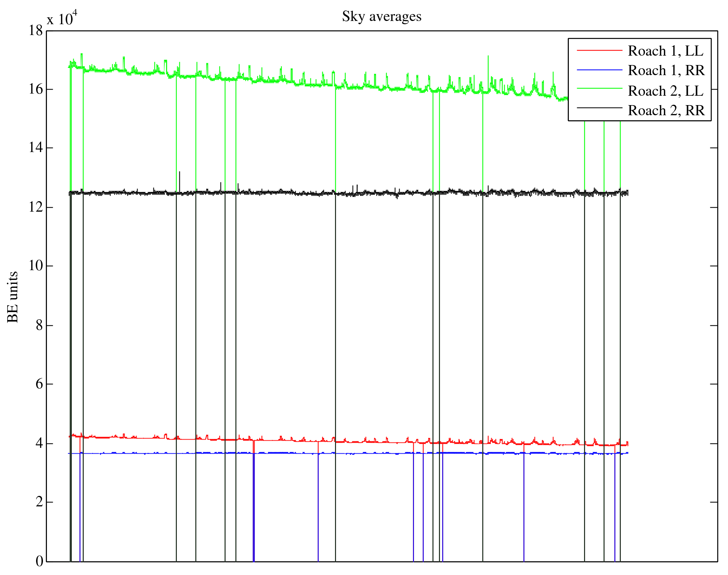Click the y-axis tick label 6

tap(39, 384)
